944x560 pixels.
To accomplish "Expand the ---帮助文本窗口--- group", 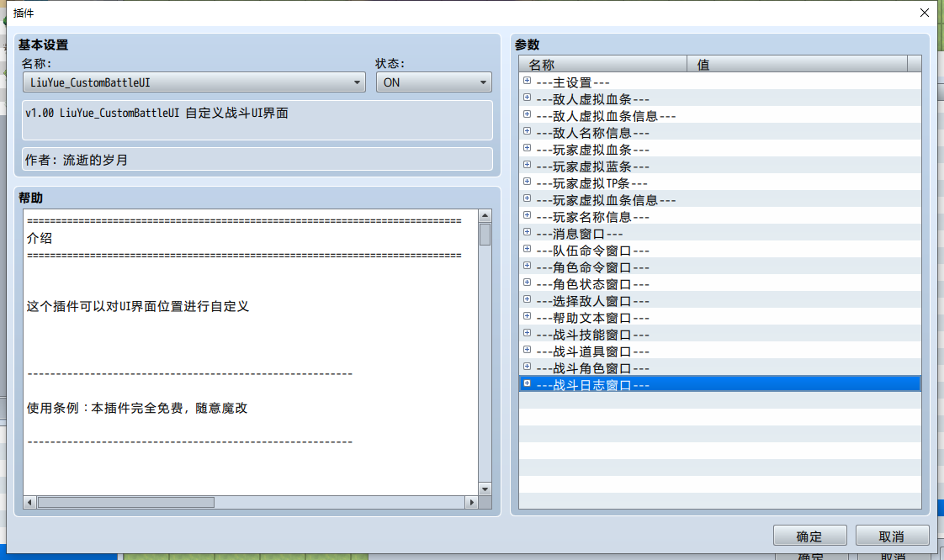I will tap(527, 316).
